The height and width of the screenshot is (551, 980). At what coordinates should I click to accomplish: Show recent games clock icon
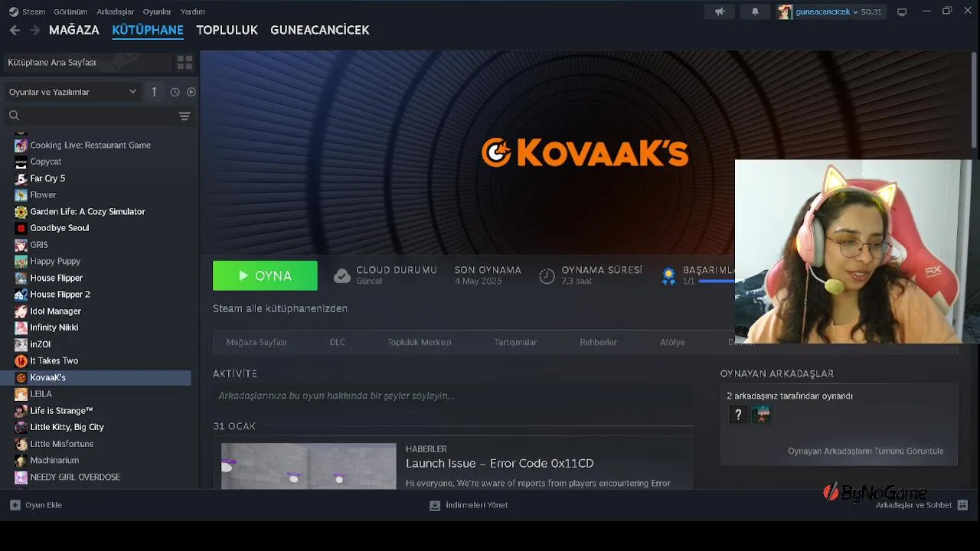(x=175, y=92)
